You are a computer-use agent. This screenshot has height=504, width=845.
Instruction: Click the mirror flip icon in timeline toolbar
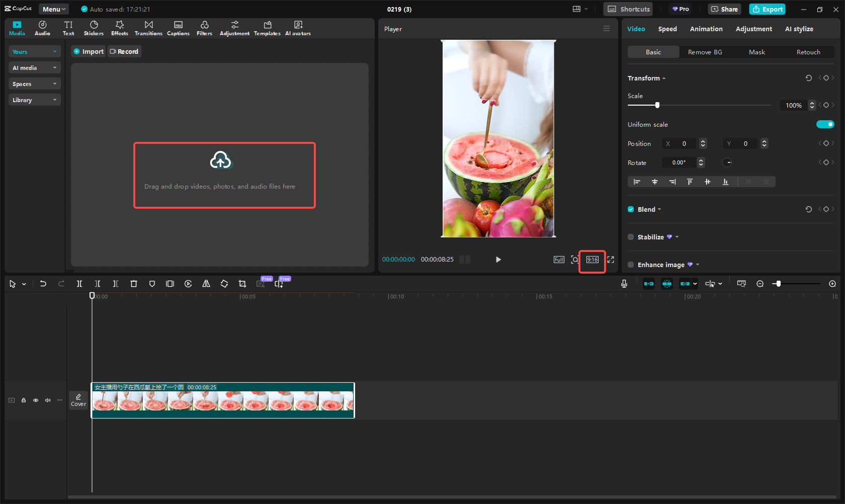pyautogui.click(x=206, y=284)
